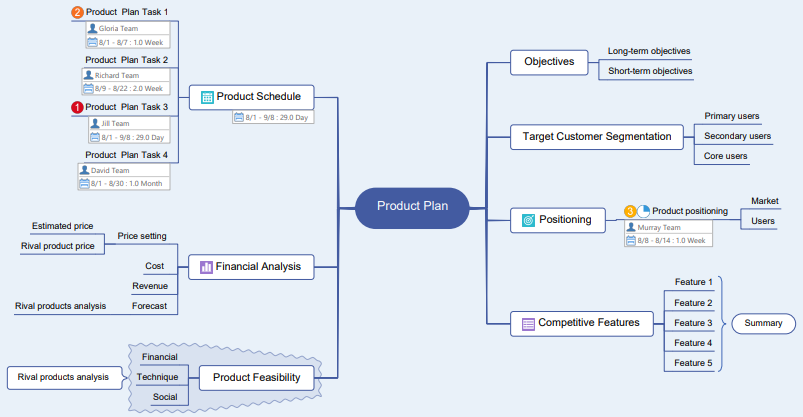Click the person icon beside David Team
Viewport: 803px width, 417px height.
click(x=84, y=170)
